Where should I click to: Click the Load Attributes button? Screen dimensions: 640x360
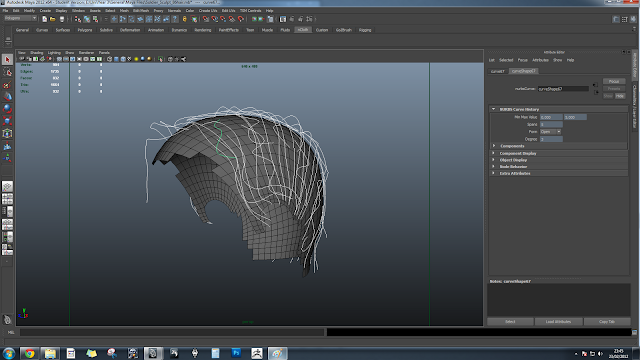[x=558, y=322]
